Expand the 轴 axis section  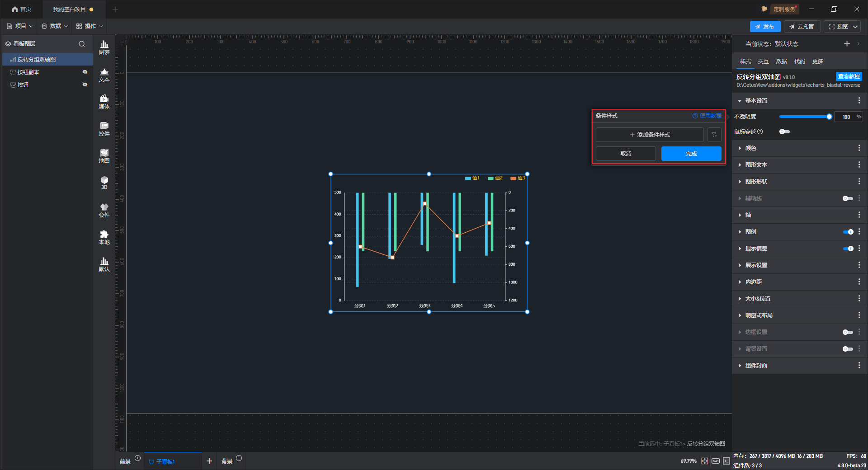click(748, 215)
